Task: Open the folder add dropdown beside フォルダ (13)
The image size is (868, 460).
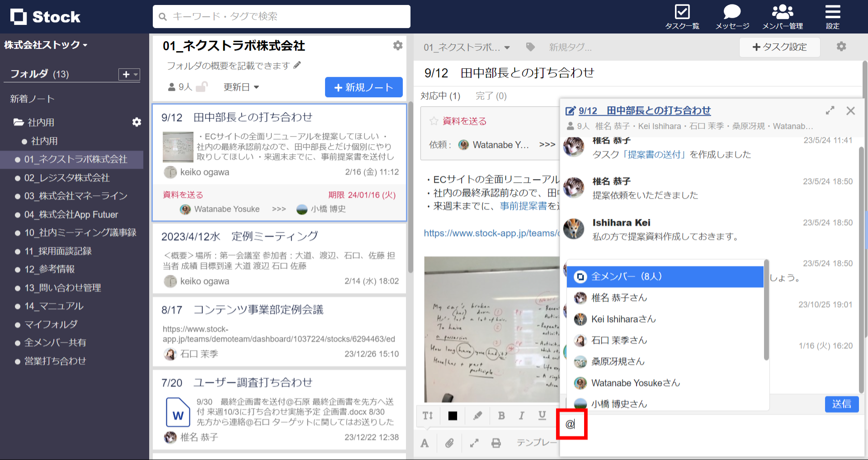Action: [x=128, y=74]
